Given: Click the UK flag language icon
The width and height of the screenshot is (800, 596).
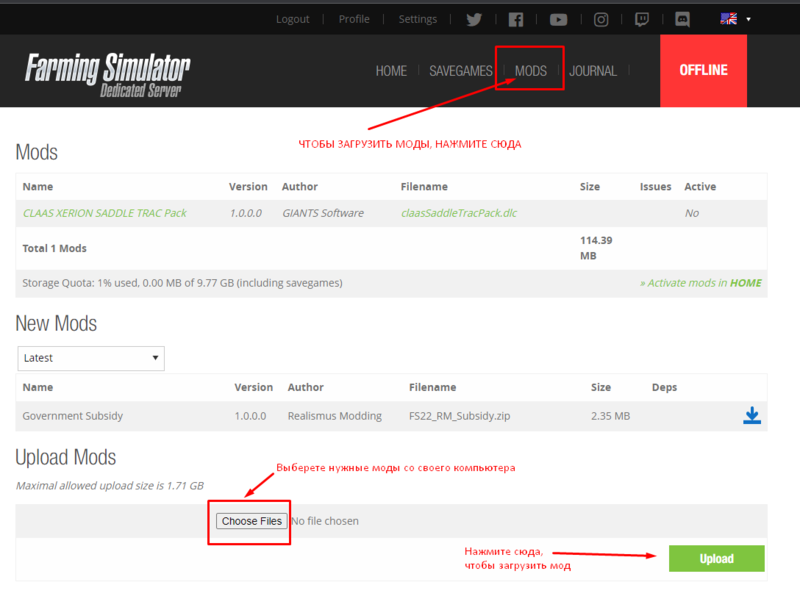Looking at the screenshot, I should coord(729,19).
